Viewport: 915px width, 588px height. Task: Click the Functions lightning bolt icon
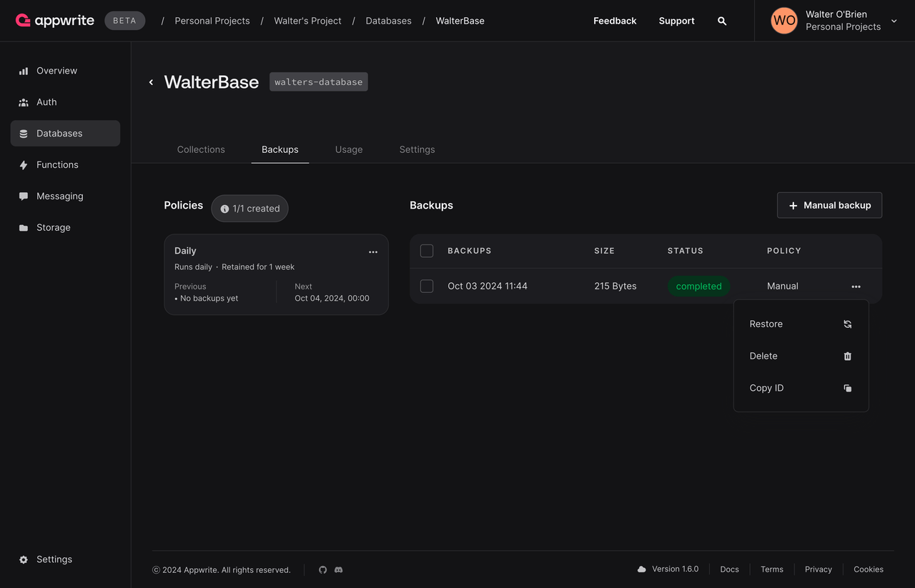pyautogui.click(x=24, y=165)
